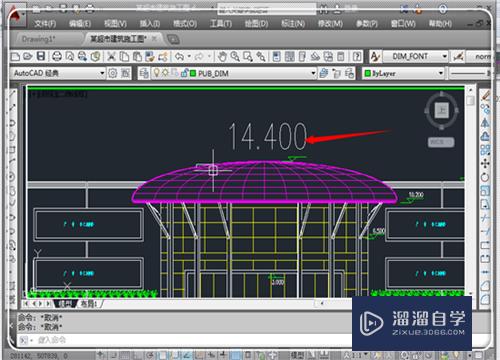The height and width of the screenshot is (360, 500).
Task: Click the Save (floppy disk) icon
Action: coord(41,56)
